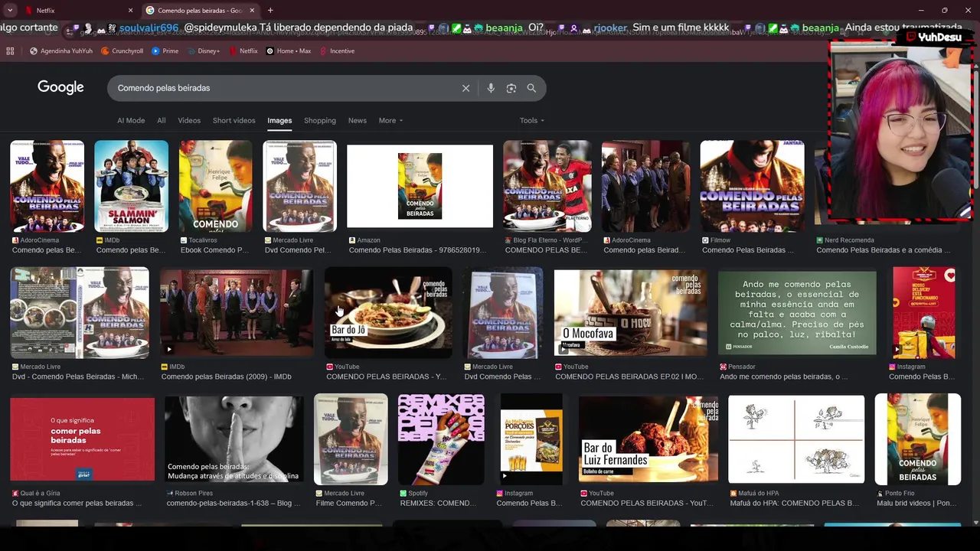
Task: Select the News search tab
Action: click(358, 120)
